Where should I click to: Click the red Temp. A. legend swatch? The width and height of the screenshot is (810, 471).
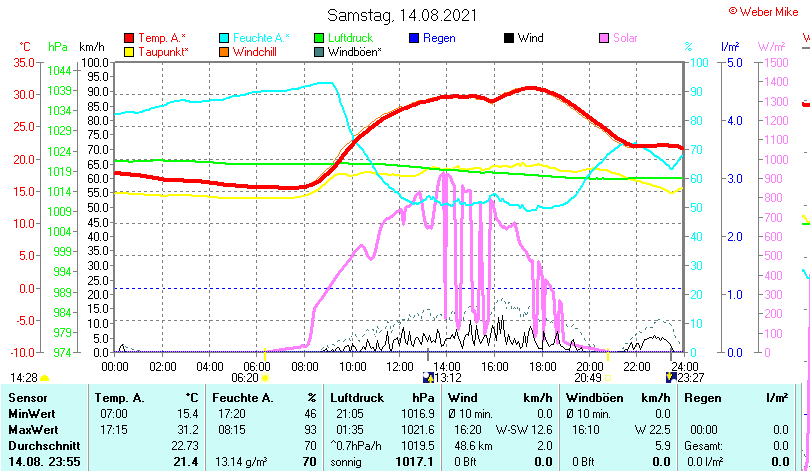coord(129,38)
